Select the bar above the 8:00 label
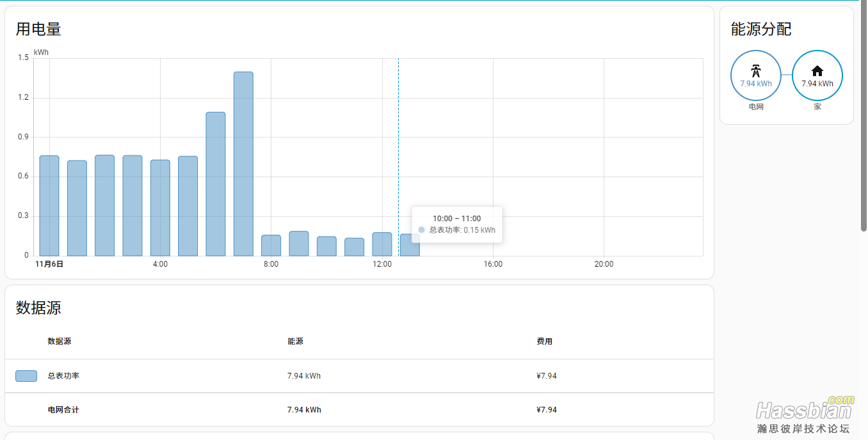This screenshot has width=868, height=440. [x=271, y=245]
